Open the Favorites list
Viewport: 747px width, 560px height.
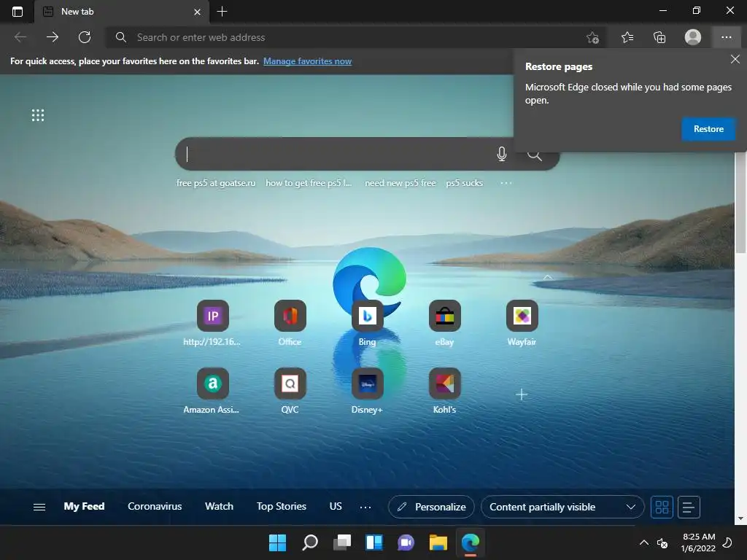[627, 37]
